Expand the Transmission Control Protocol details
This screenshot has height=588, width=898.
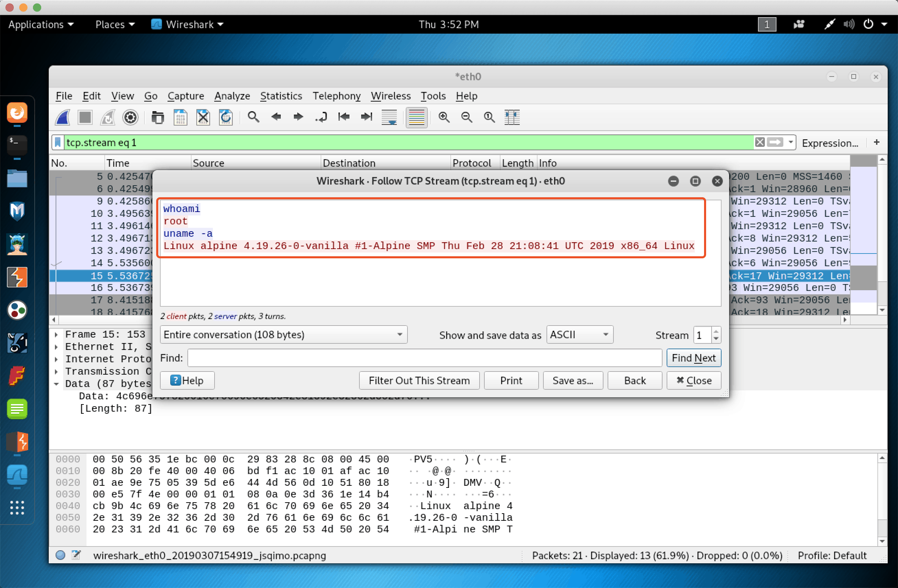click(57, 372)
